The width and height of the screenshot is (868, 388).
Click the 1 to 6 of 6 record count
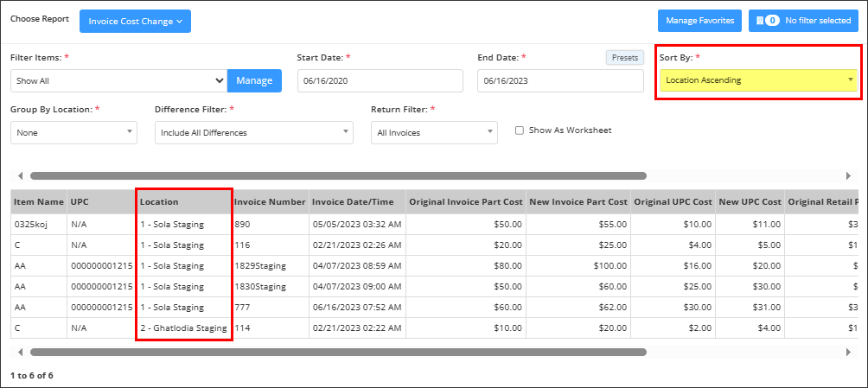[32, 375]
